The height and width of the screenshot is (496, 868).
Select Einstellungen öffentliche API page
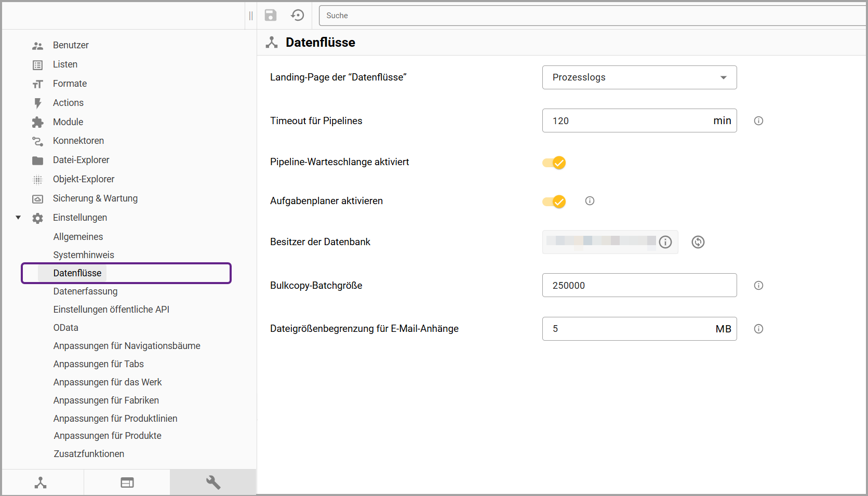[x=111, y=310]
